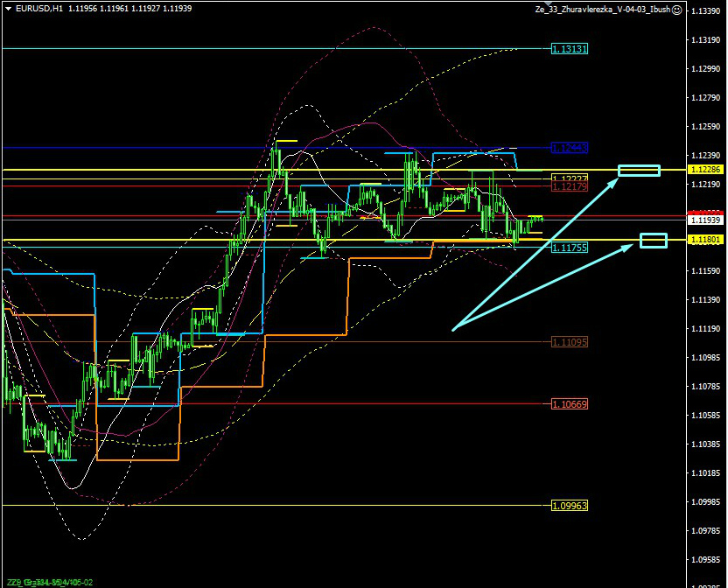This screenshot has width=728, height=588.
Task: Click the 1.12286 marker on price axis
Action: coord(705,169)
